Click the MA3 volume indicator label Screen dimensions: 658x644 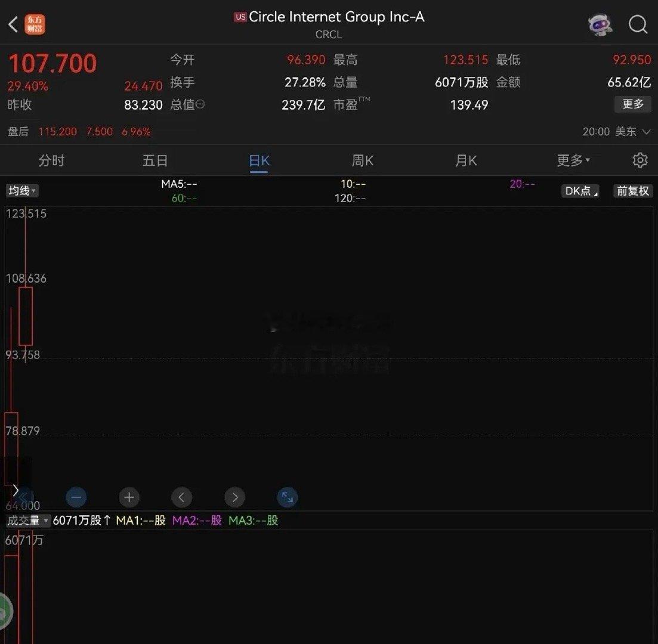pos(253,521)
